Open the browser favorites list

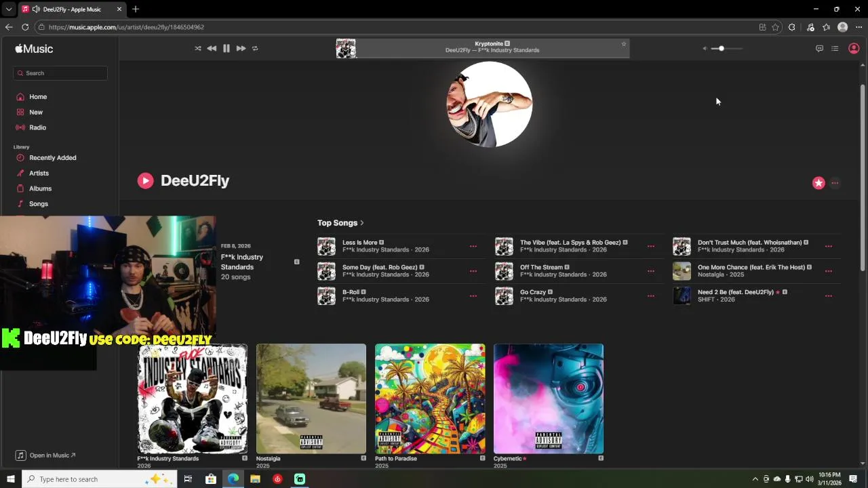(826, 27)
